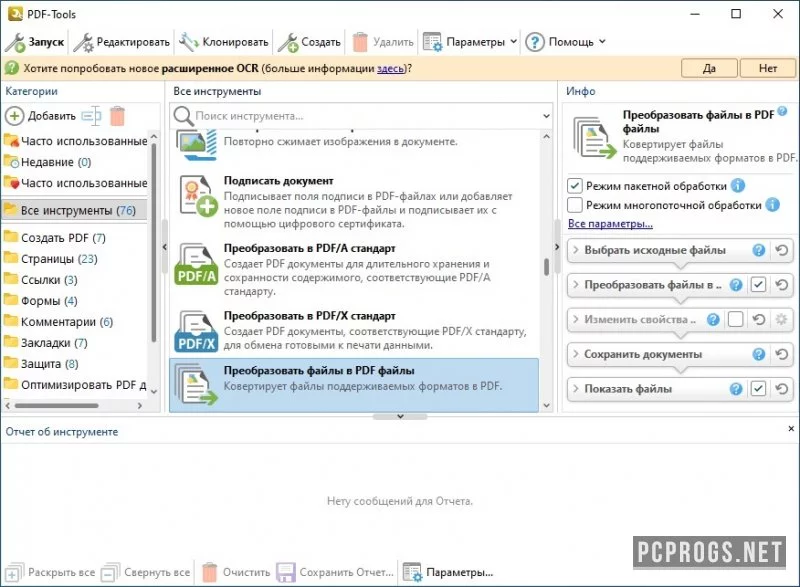Screen dimensions: 800x587
Task: Open report Параметры... at bottom
Action: click(448, 572)
